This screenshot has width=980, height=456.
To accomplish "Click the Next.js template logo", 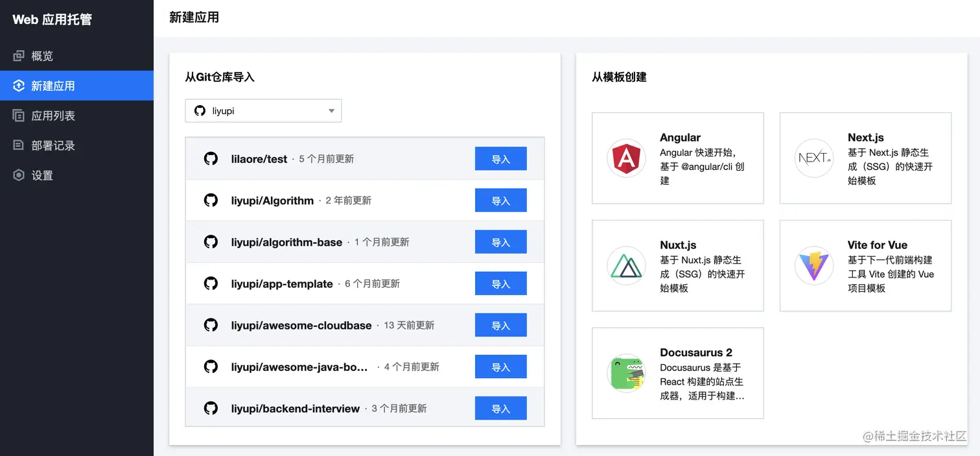I will click(x=814, y=158).
